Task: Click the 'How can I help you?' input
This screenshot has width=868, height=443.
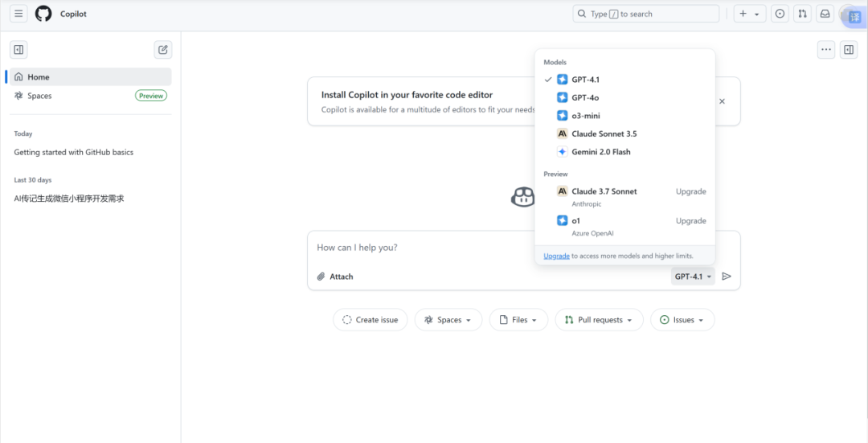Action: 524,248
